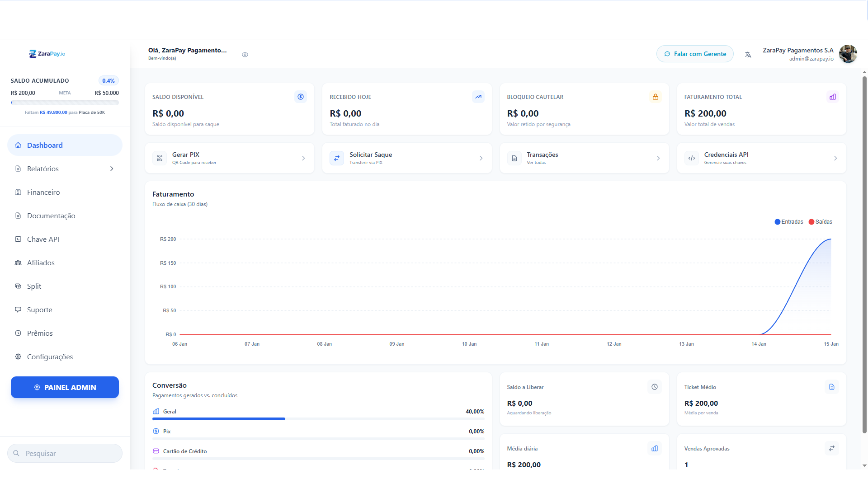This screenshot has width=868, height=488.
Task: Go to Afiliados in the sidebar
Action: (41, 263)
